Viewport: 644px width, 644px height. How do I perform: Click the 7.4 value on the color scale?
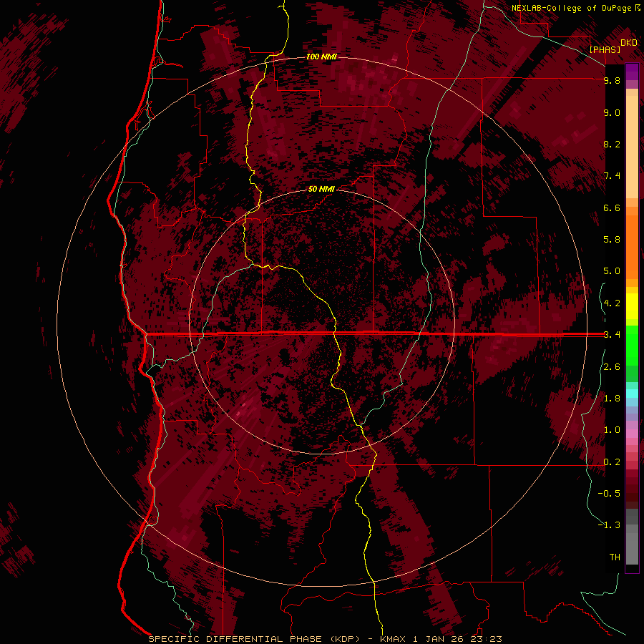(x=612, y=176)
